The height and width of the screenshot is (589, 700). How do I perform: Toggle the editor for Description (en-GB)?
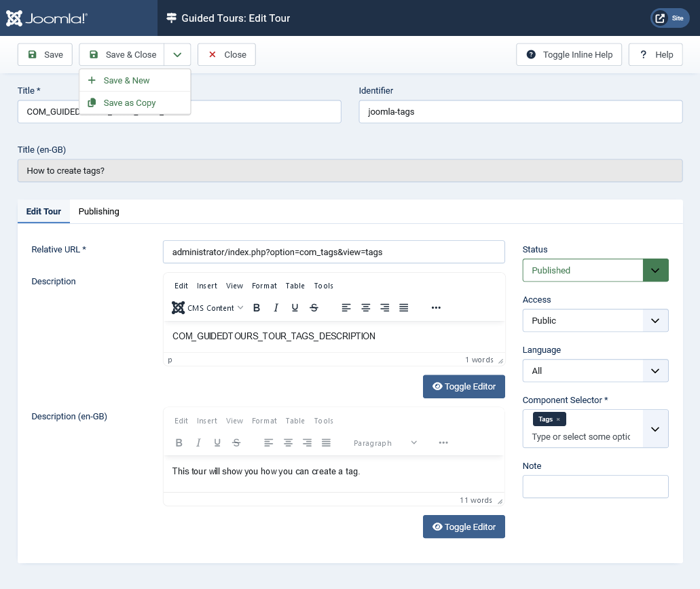464,527
